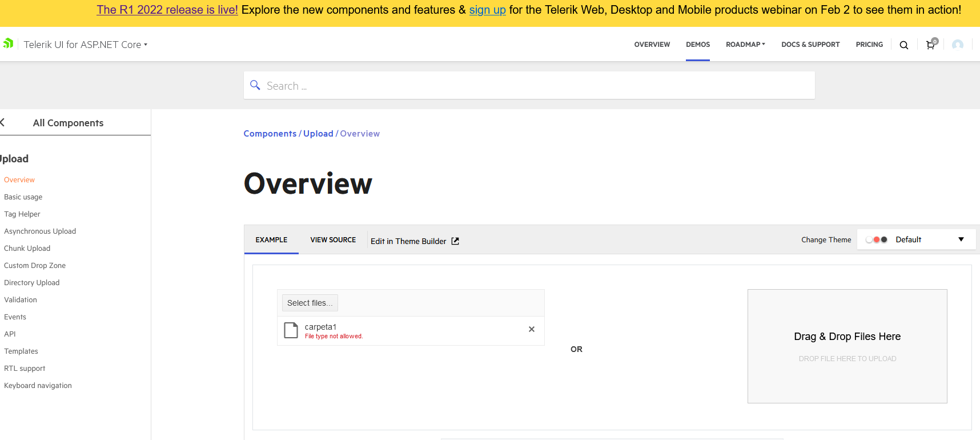The image size is (980, 440).
Task: Open Asynchronous Upload demo in sidebar
Action: click(x=40, y=231)
